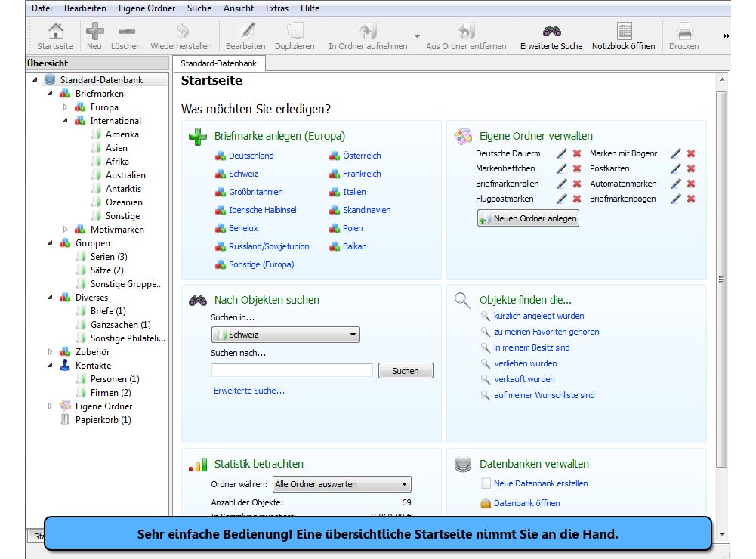Edit the Deutsche Dauerm... folder pencil icon
Image resolution: width=756 pixels, height=559 pixels.
(562, 153)
